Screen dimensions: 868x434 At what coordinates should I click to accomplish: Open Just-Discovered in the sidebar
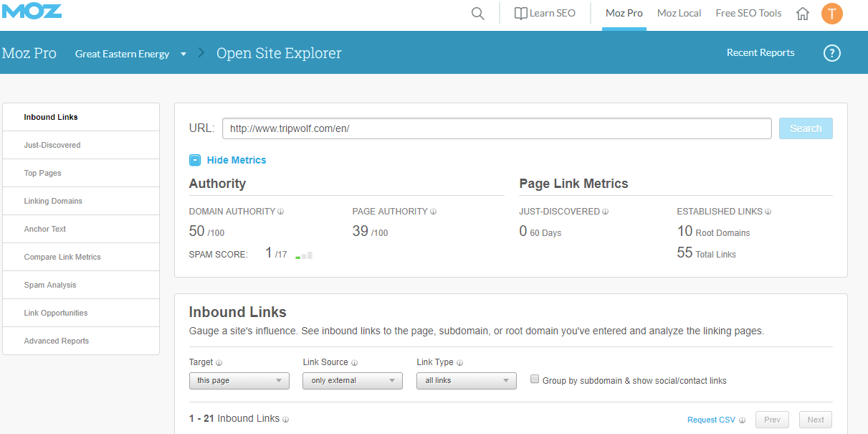(x=81, y=145)
